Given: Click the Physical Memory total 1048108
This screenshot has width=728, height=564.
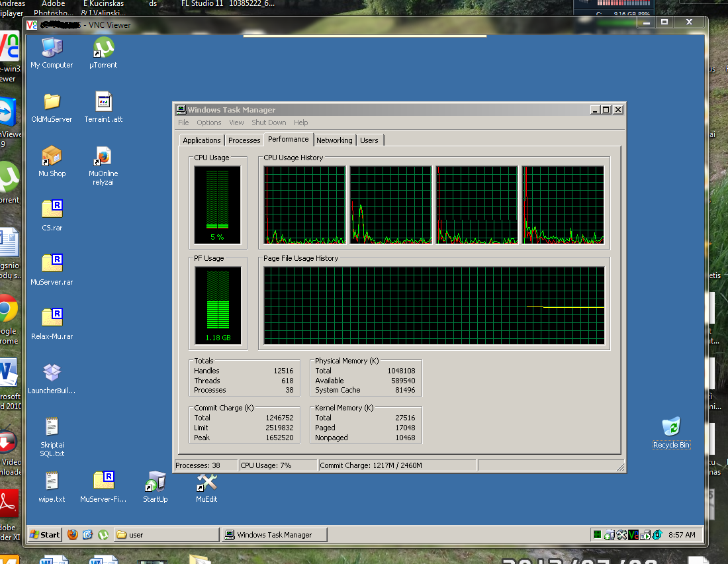Looking at the screenshot, I should 402,371.
